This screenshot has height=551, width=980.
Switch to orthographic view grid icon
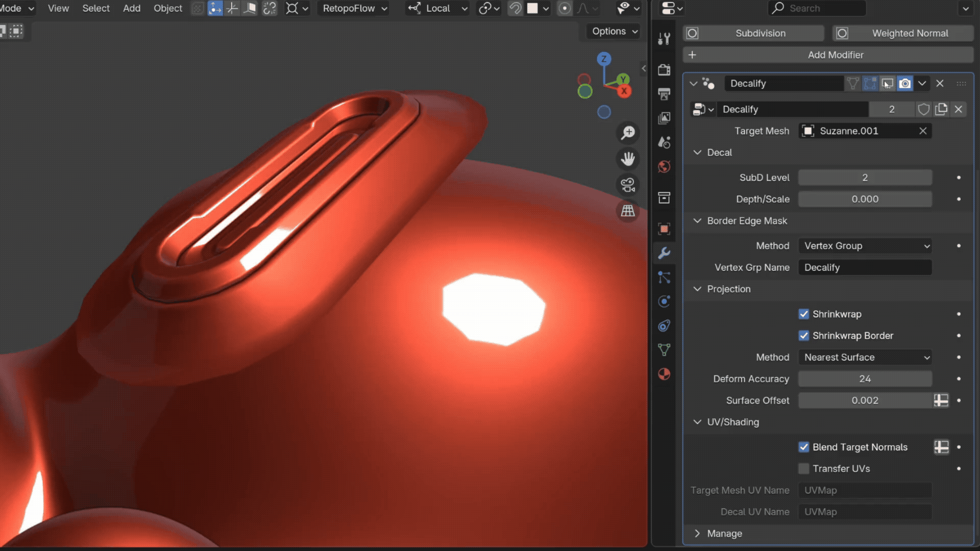(628, 210)
